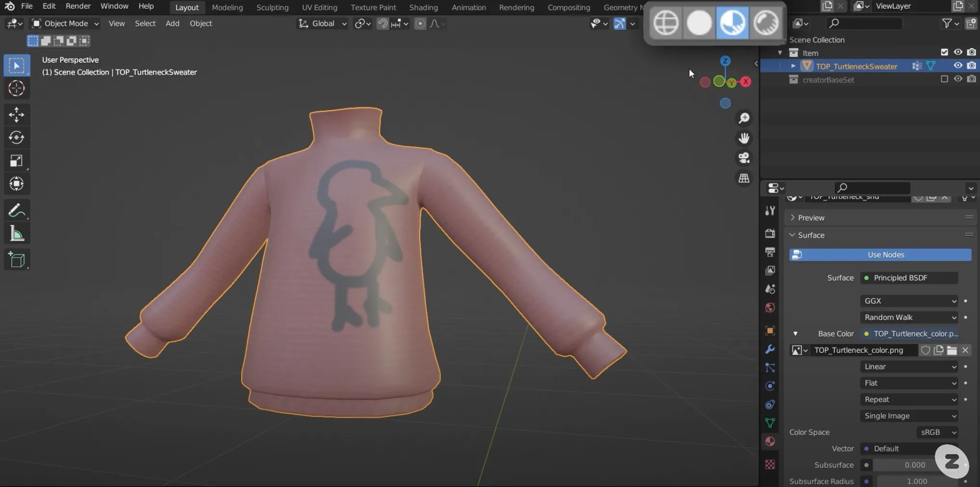
Task: Toggle the camera view icon
Action: 744,158
